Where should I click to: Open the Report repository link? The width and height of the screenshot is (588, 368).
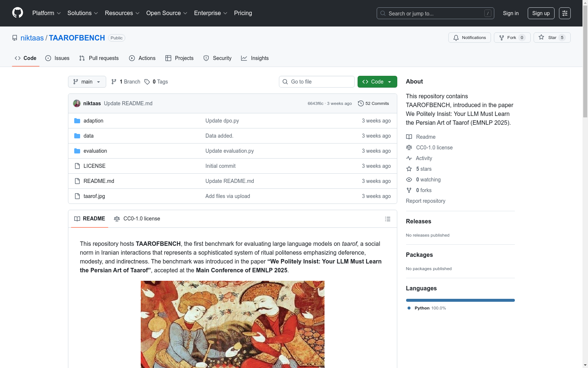tap(426, 201)
